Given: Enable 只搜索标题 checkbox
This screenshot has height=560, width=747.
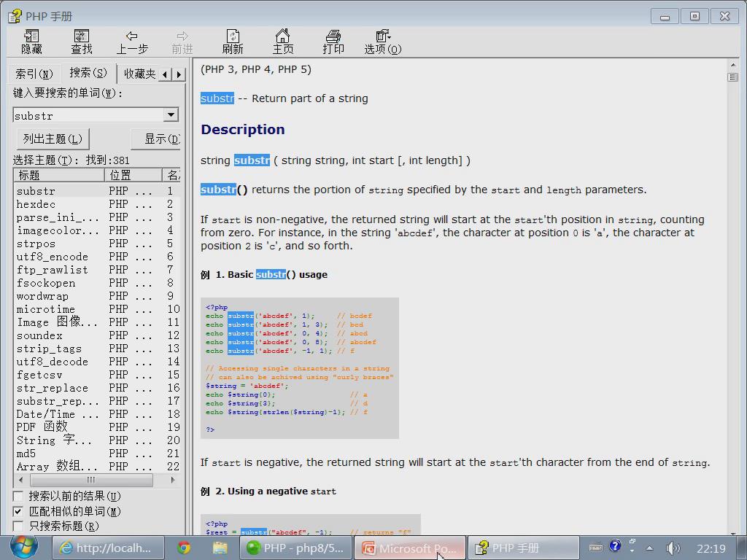Looking at the screenshot, I should tap(18, 526).
